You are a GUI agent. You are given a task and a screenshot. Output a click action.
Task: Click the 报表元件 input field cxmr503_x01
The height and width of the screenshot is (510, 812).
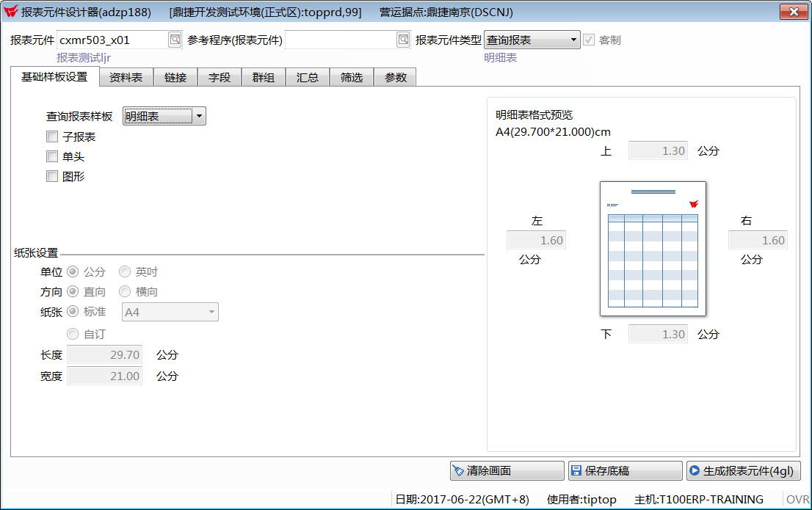(112, 40)
